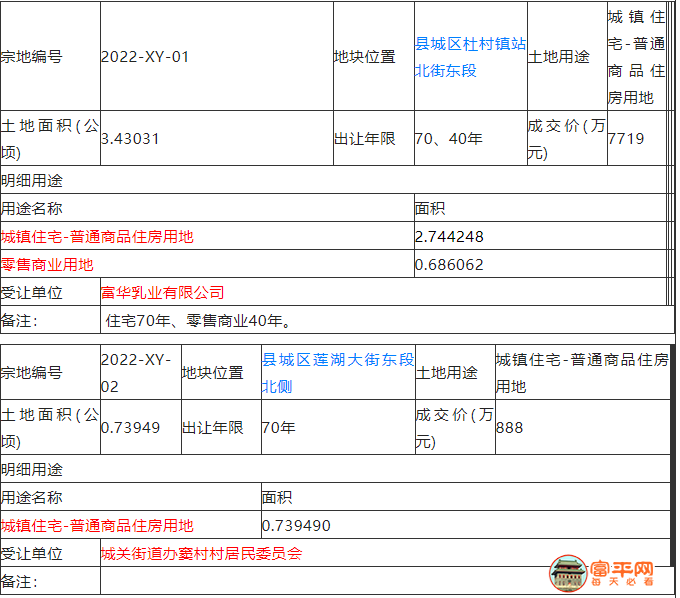Click 受让单位 label beside 富华乳业有限公司
The image size is (680, 598).
(32, 292)
